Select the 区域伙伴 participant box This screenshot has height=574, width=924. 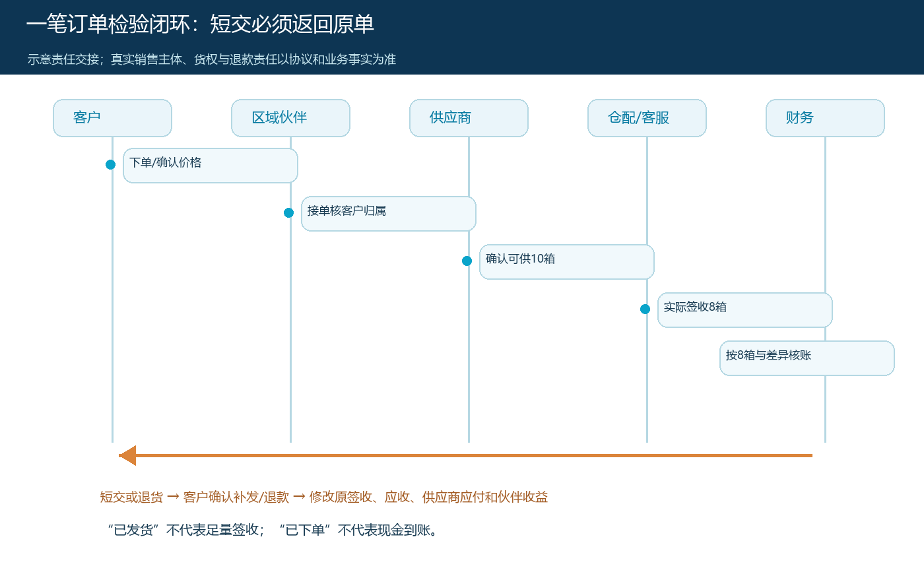tap(290, 118)
